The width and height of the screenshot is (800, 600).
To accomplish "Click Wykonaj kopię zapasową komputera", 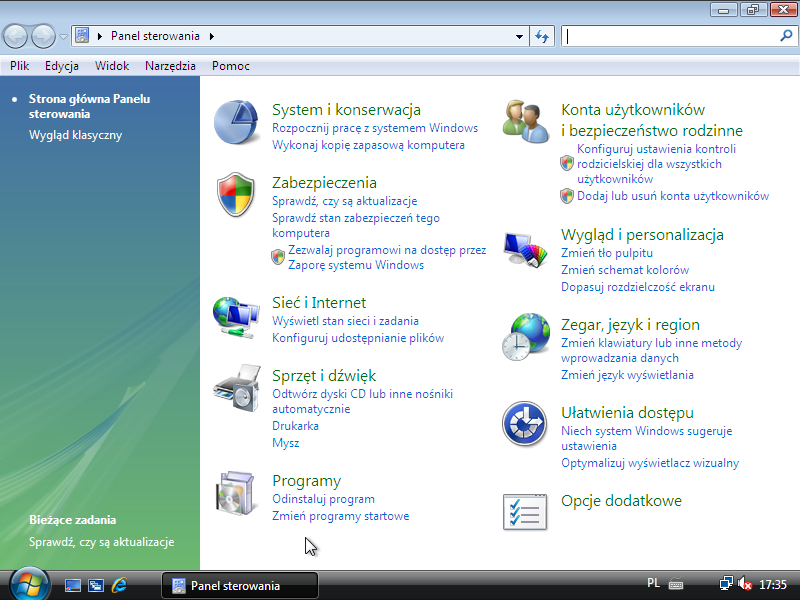I will click(368, 145).
